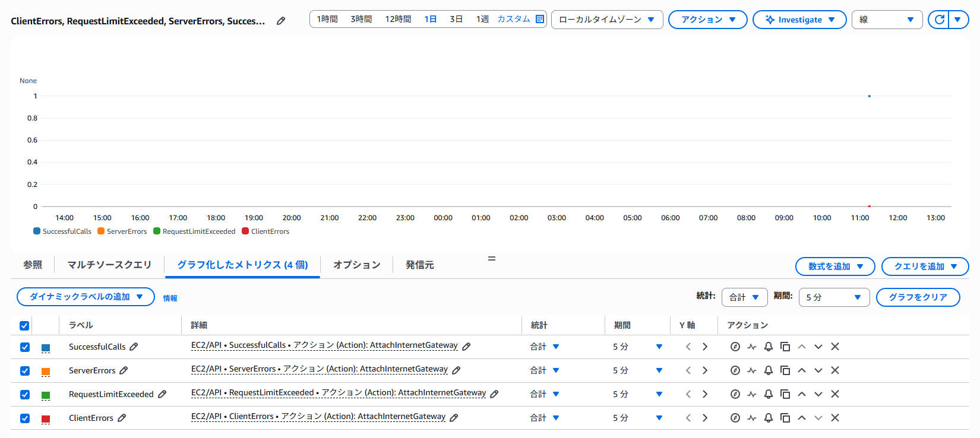Uncheck the SuccessfulCalls metric checkbox
Image resolution: width=980 pixels, height=438 pixels.
click(24, 347)
